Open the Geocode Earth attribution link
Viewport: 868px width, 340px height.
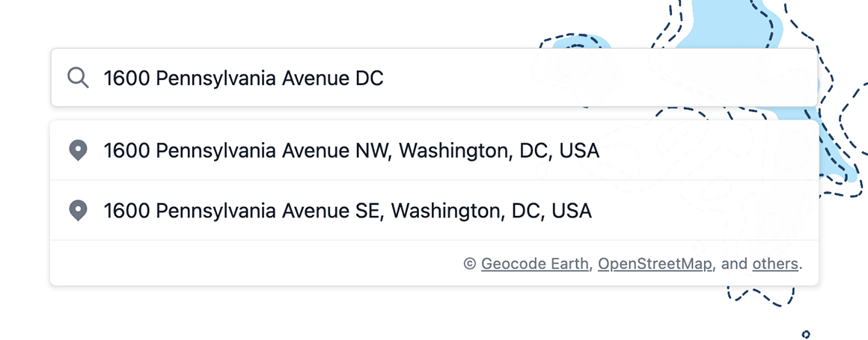pos(535,264)
